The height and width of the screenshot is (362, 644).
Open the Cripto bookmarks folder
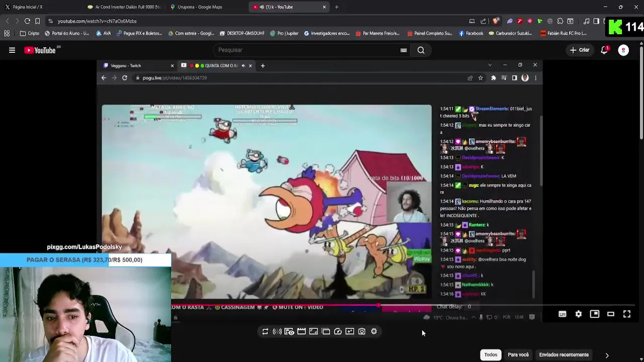pos(29,34)
